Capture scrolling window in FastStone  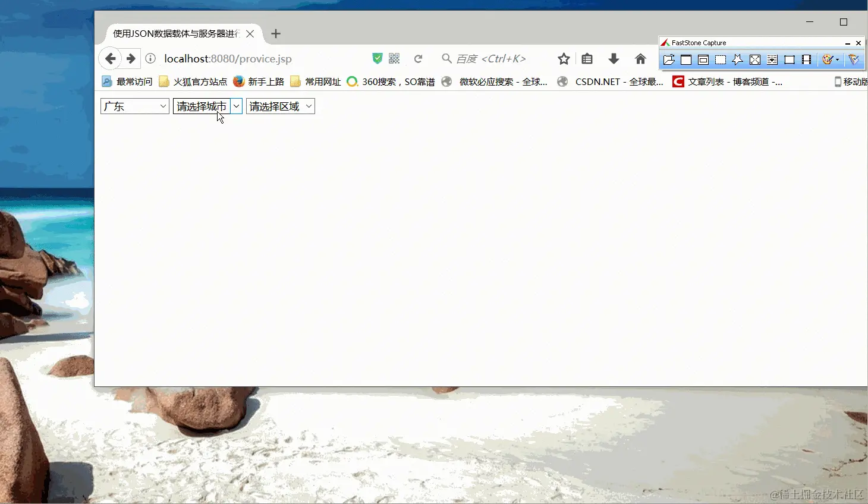coord(772,59)
